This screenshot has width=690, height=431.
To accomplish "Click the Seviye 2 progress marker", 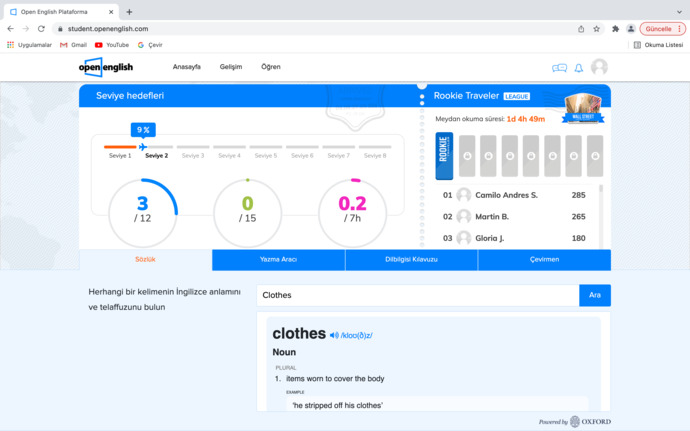I will [156, 156].
